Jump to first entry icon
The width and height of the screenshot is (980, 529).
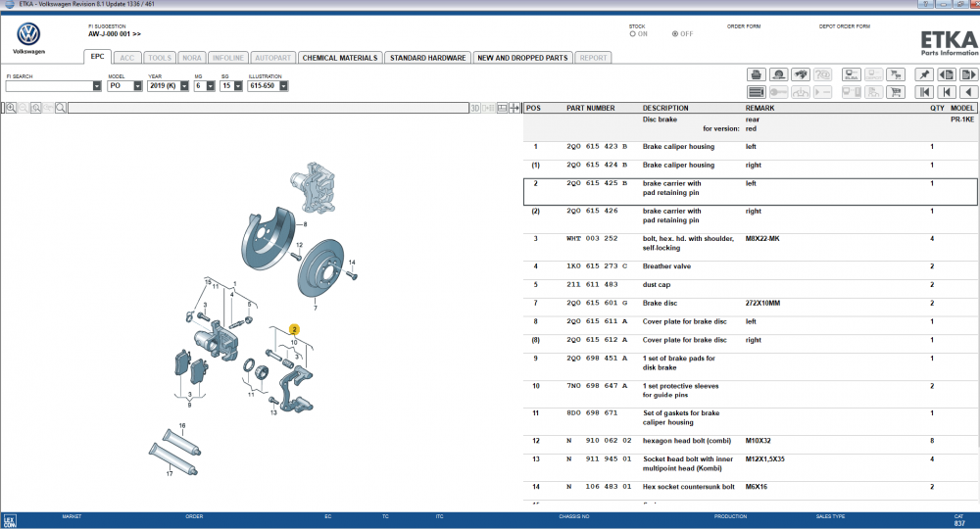pos(947,92)
